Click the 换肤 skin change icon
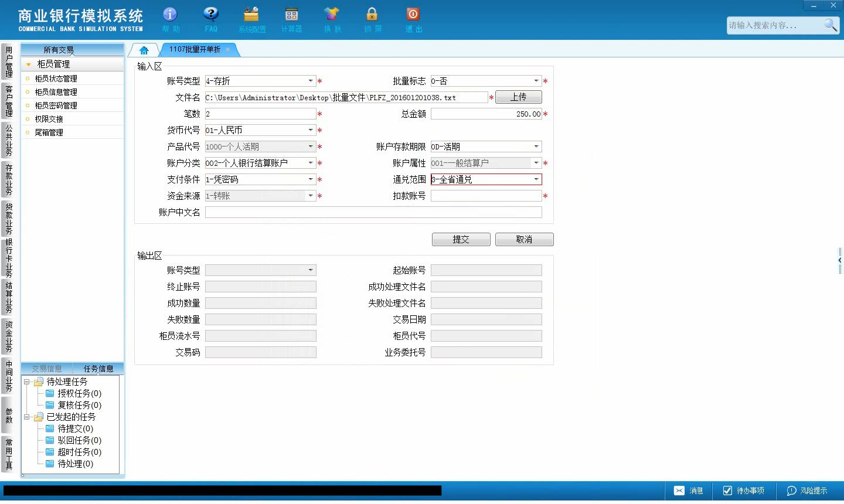 pyautogui.click(x=332, y=19)
